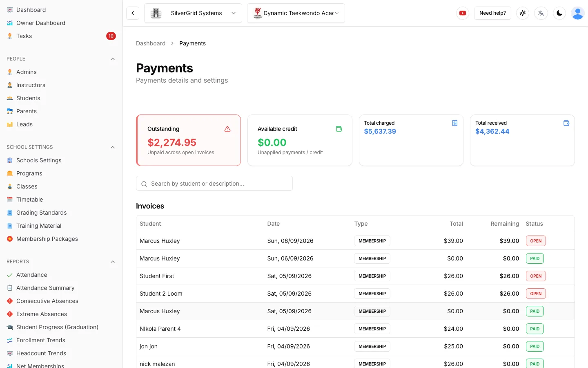Click the Enrollment Trends chart icon

click(x=10, y=340)
